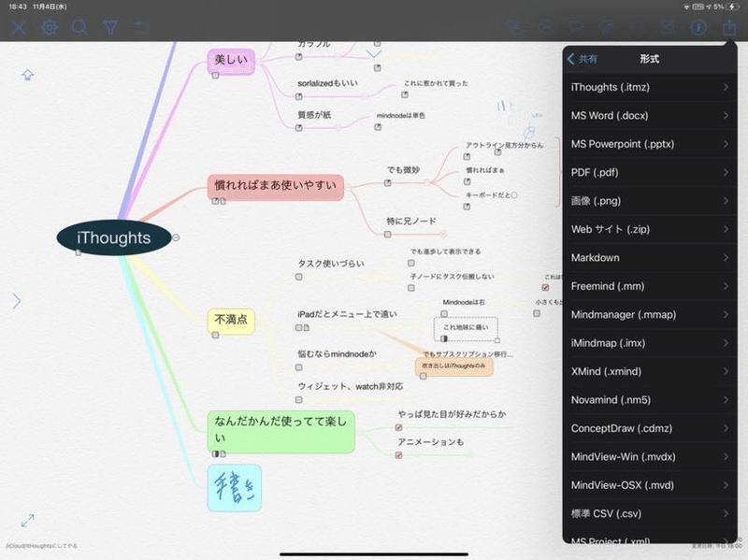Open chevron for PDF (.pdf) row
The height and width of the screenshot is (560, 748).
tap(726, 172)
